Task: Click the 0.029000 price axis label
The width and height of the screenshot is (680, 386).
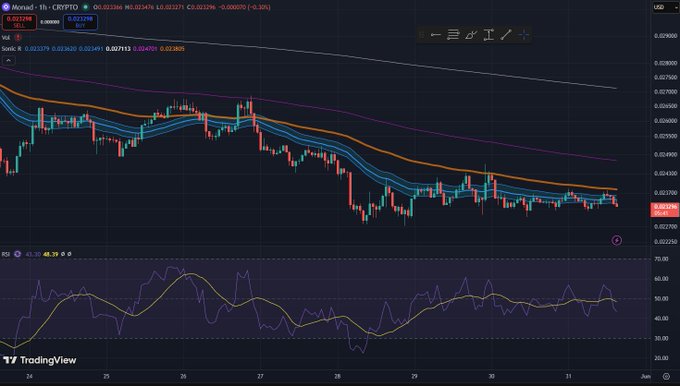Action: point(665,36)
